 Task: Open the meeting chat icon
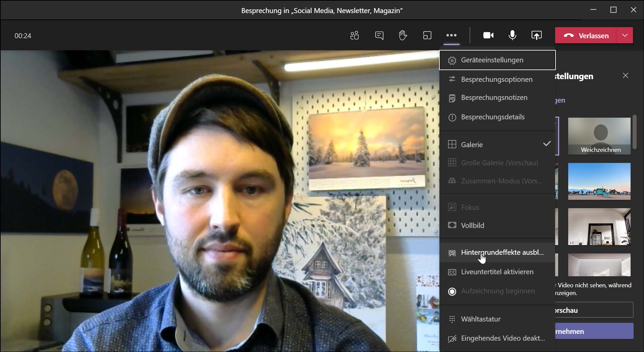coord(379,36)
